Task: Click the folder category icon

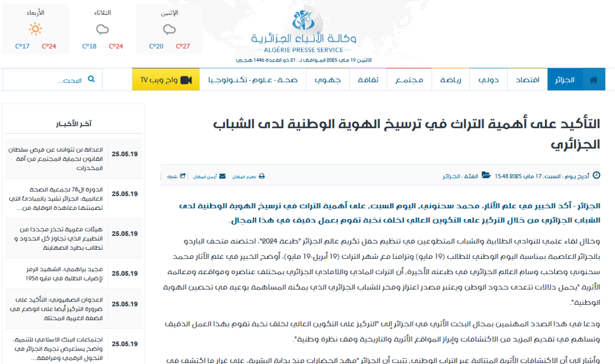Action: (486, 176)
